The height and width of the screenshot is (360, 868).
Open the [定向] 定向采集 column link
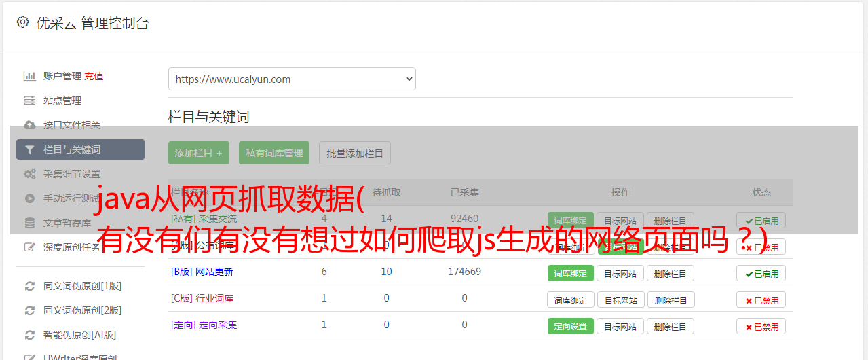204,325
